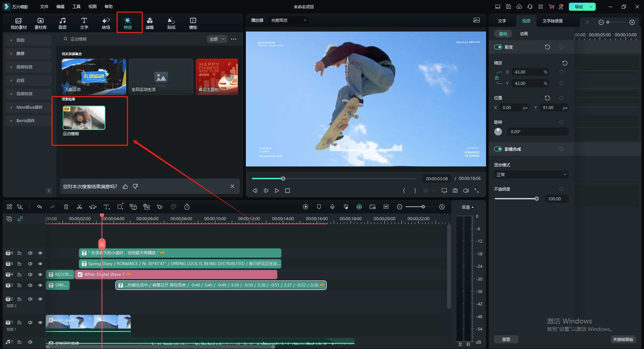Image resolution: width=644 pixels, height=349 pixels.
Task: Click the delete trash icon in timeline toolbar
Action: 66,207
